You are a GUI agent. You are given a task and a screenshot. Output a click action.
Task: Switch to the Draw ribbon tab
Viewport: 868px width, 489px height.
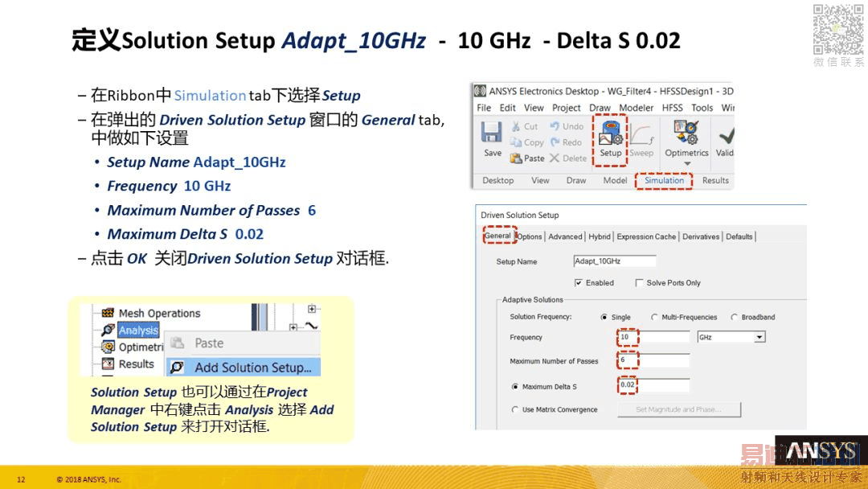click(x=576, y=180)
